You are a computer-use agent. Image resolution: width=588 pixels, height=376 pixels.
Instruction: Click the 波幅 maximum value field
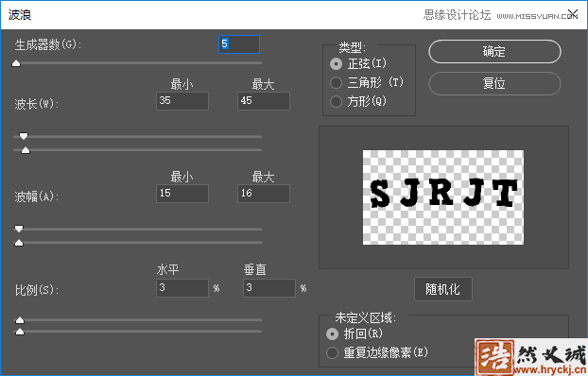pyautogui.click(x=264, y=194)
